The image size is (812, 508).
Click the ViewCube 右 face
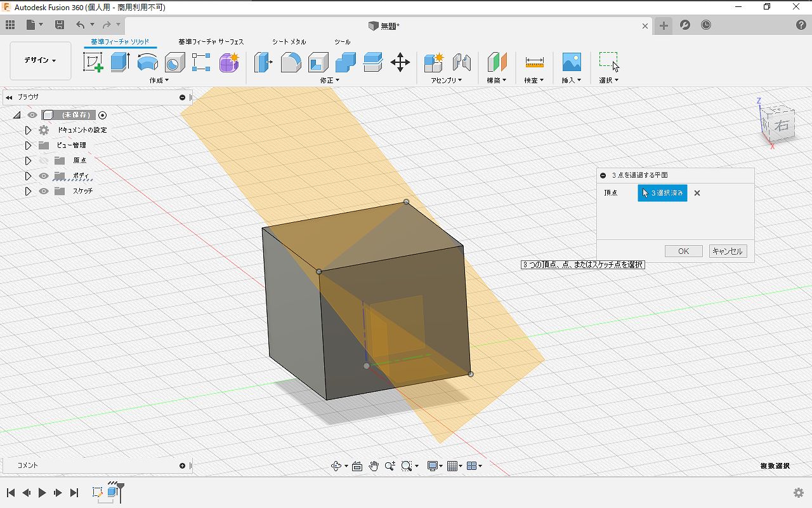[x=781, y=126]
